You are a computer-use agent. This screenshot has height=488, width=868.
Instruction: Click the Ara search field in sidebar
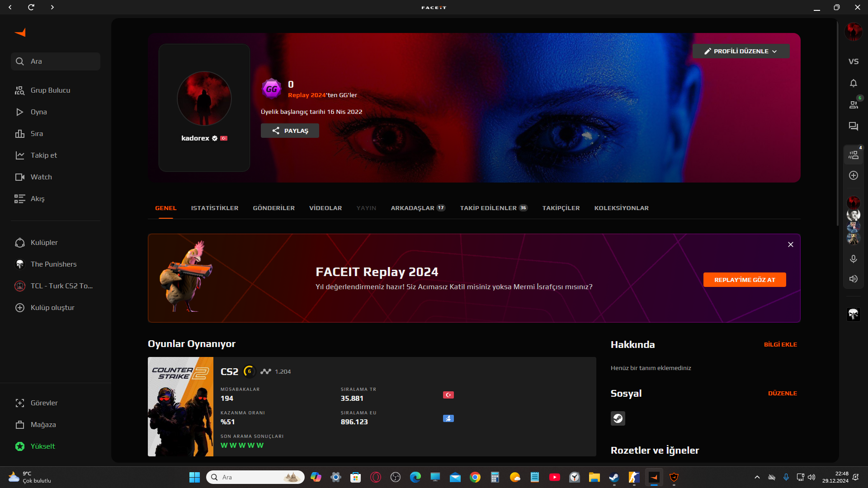pos(56,61)
